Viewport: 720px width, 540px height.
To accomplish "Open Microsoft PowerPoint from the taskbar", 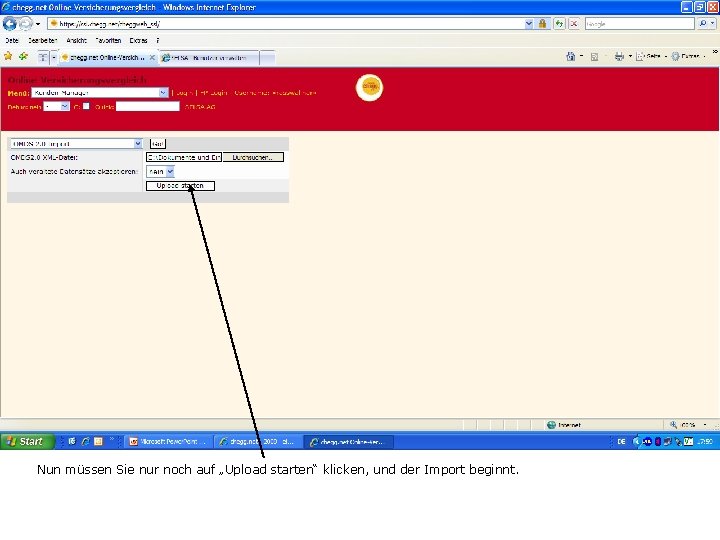I will [x=167, y=442].
